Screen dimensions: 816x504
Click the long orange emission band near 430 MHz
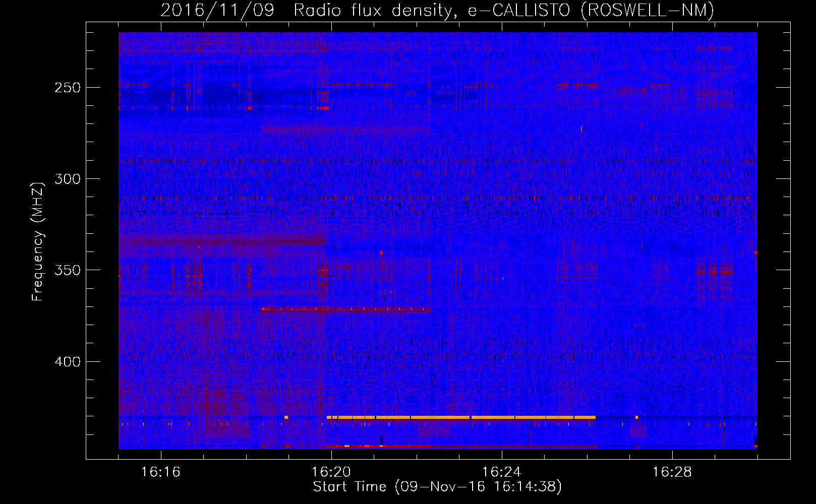(461, 417)
